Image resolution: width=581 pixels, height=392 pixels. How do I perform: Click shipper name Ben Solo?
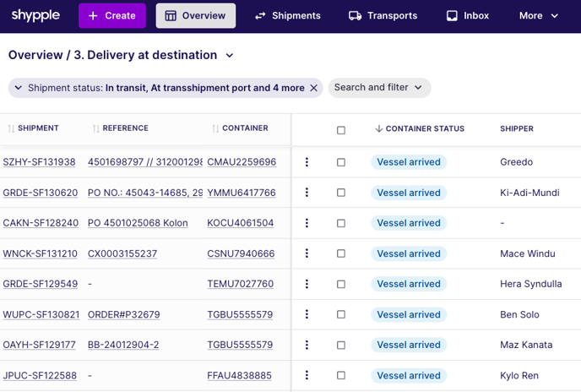(519, 314)
